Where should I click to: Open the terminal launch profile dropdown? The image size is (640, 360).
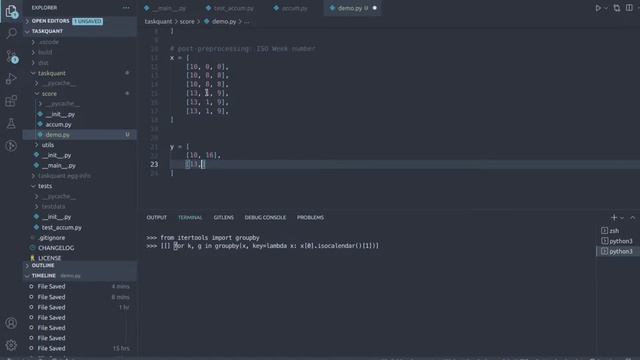pos(622,218)
